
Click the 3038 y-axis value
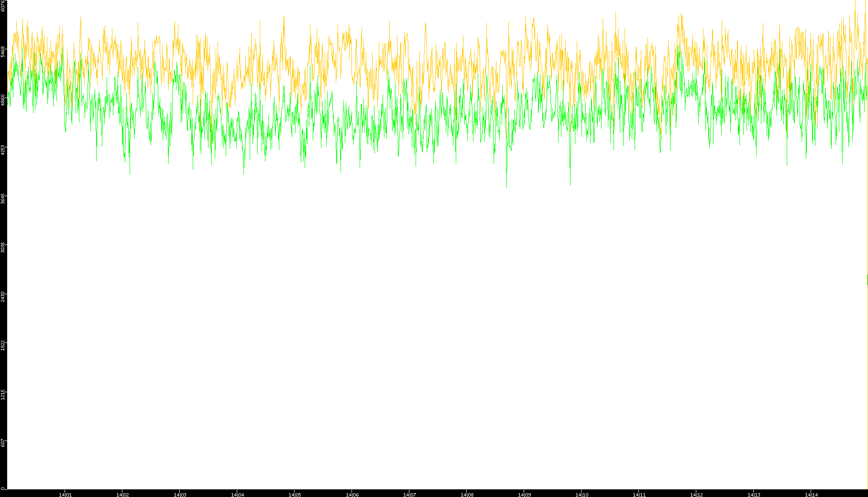(x=3, y=247)
